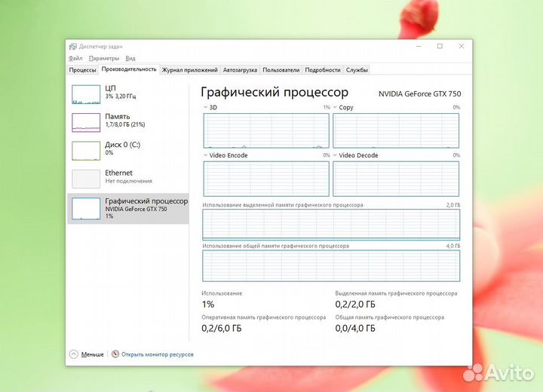Click the Task Manager title bar icon
Image resolution: width=543 pixels, height=392 pixels.
[72, 47]
